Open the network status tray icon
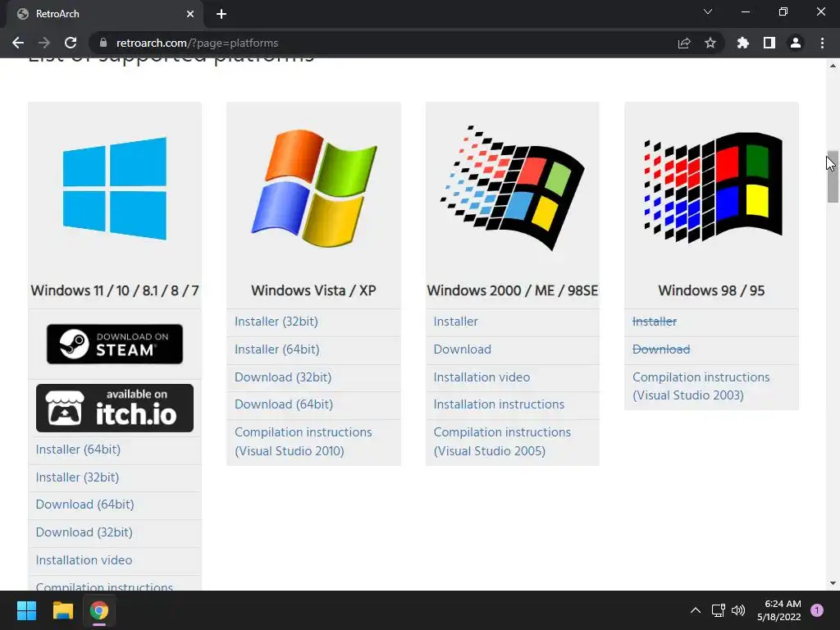Image resolution: width=840 pixels, height=630 pixels. [x=718, y=610]
